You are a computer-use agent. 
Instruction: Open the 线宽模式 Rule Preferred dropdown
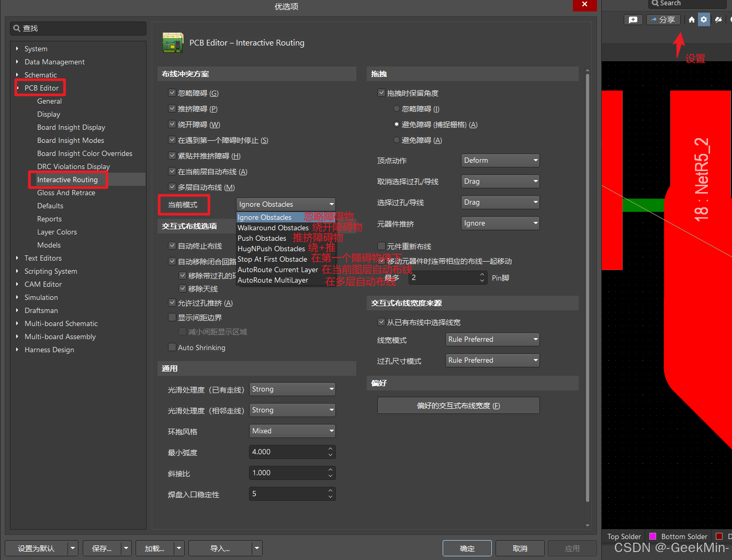click(x=492, y=339)
